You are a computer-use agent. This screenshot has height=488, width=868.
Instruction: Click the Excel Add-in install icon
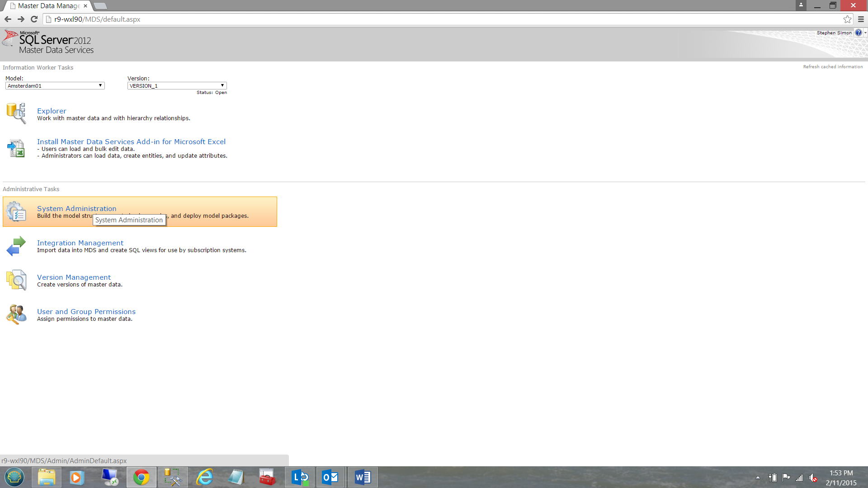coord(16,148)
